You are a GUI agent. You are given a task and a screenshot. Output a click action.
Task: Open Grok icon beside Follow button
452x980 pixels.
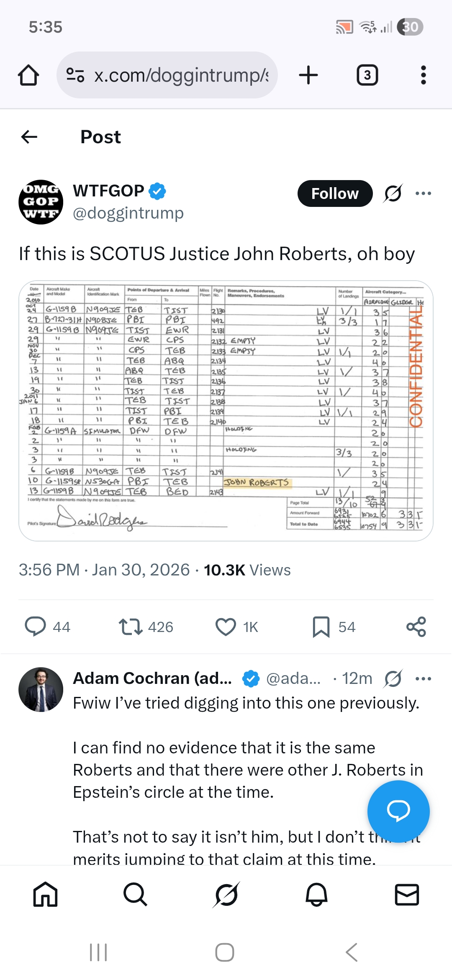tap(393, 193)
